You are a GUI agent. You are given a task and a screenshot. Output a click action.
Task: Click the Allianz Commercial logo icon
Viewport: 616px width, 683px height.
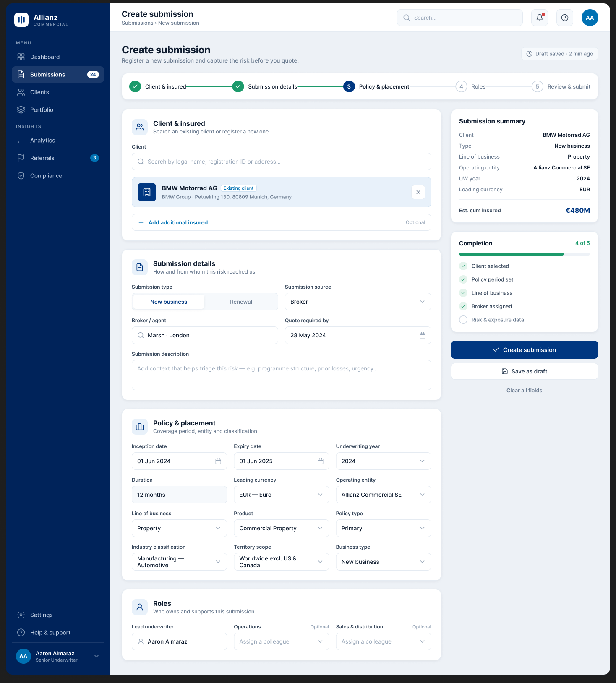21,20
